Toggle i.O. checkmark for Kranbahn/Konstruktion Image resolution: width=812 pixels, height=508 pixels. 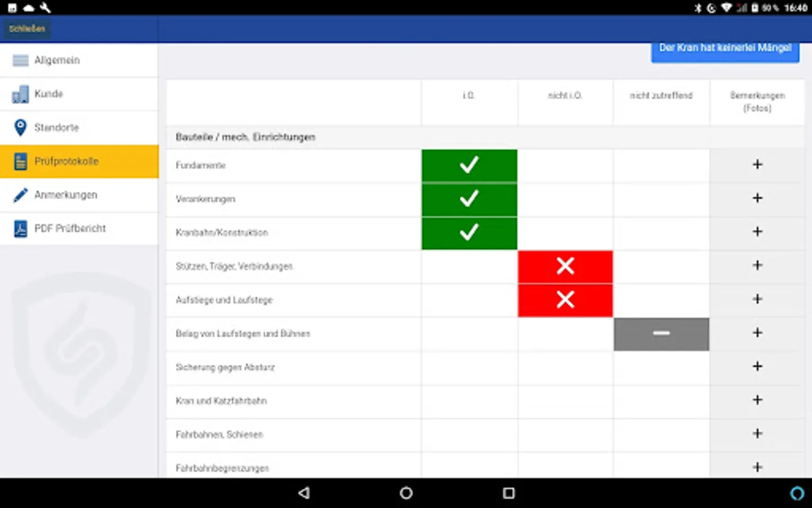(x=469, y=233)
